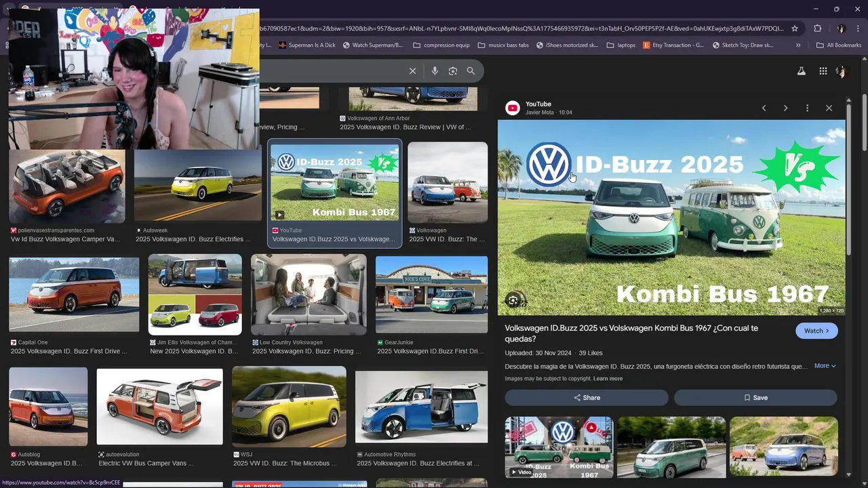Viewport: 868px width, 488px height.
Task: Open the All Bookmarks folder
Action: click(x=839, y=45)
